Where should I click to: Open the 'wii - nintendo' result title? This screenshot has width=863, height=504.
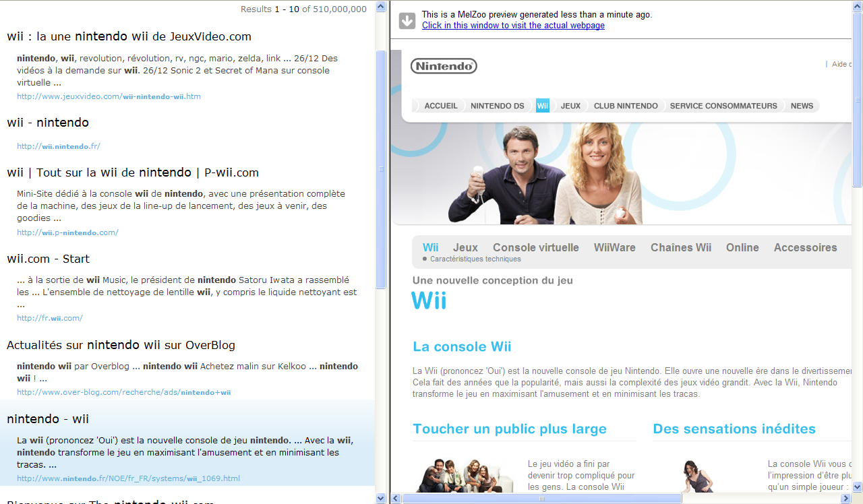[x=48, y=123]
